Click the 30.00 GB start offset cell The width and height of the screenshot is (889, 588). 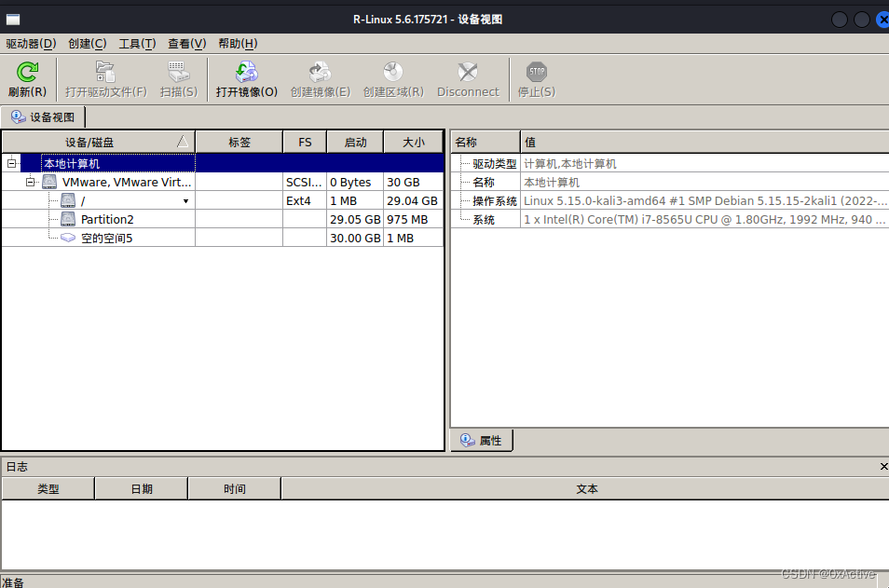[x=355, y=239]
